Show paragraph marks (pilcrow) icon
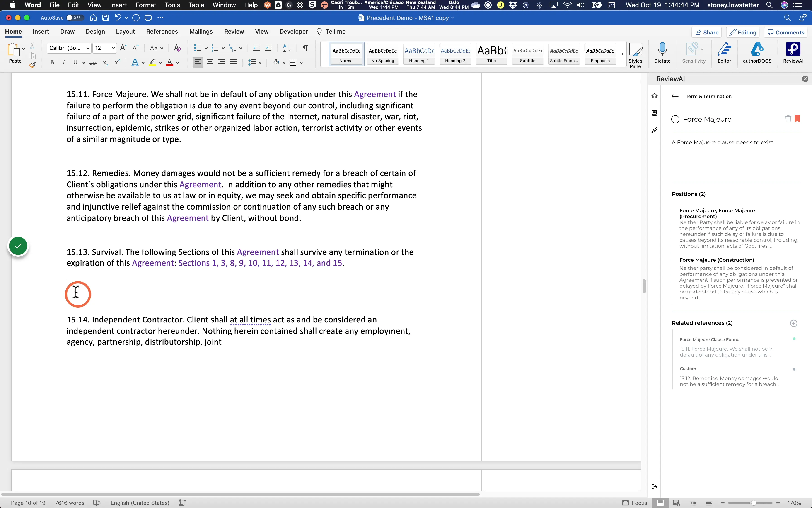The image size is (812, 508). point(305,48)
